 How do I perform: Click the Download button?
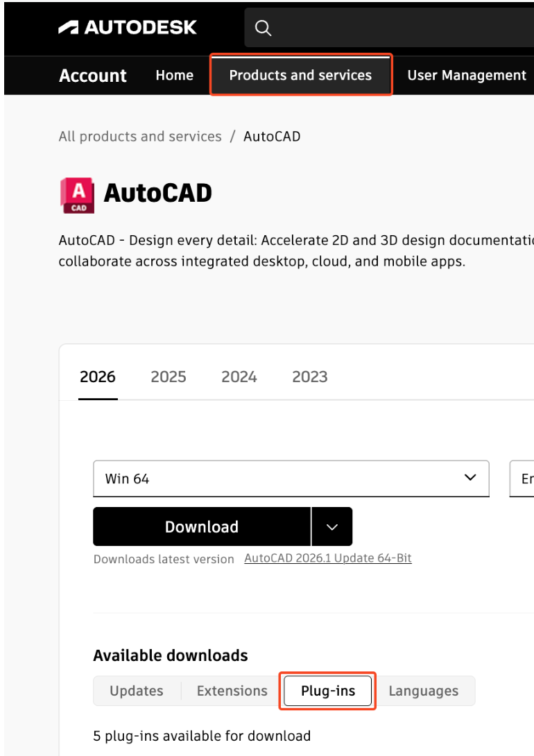coord(201,526)
